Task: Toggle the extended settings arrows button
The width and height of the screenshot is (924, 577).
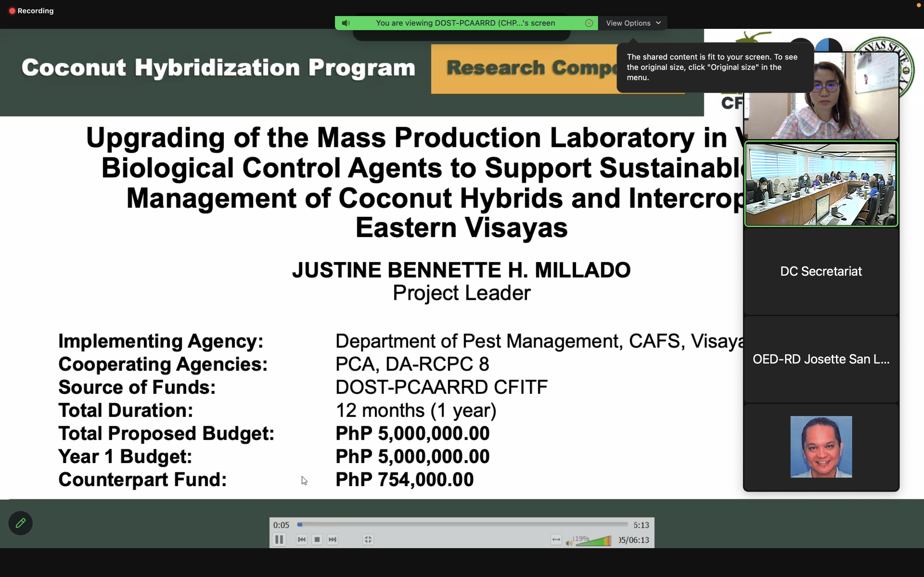Action: coord(556,539)
